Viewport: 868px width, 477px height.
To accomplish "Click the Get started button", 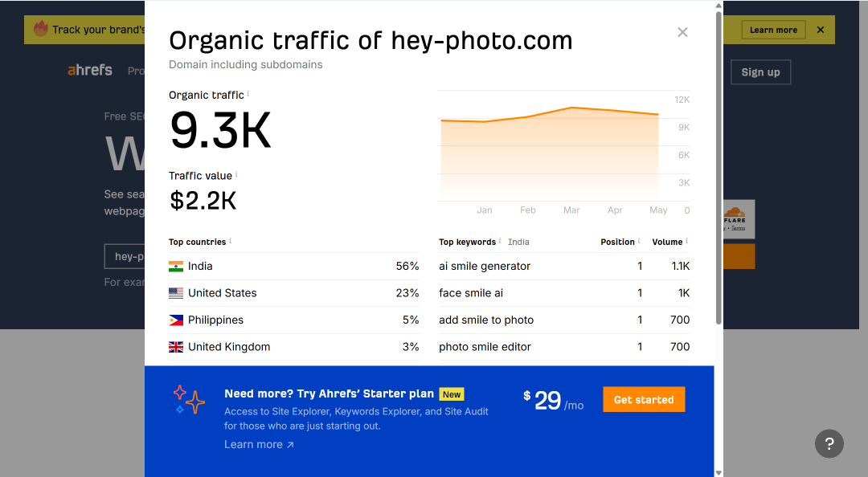I will click(644, 400).
